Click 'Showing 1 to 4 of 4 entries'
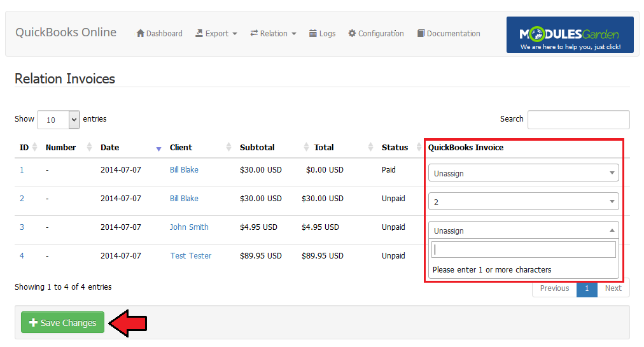The width and height of the screenshot is (644, 347). [x=63, y=287]
